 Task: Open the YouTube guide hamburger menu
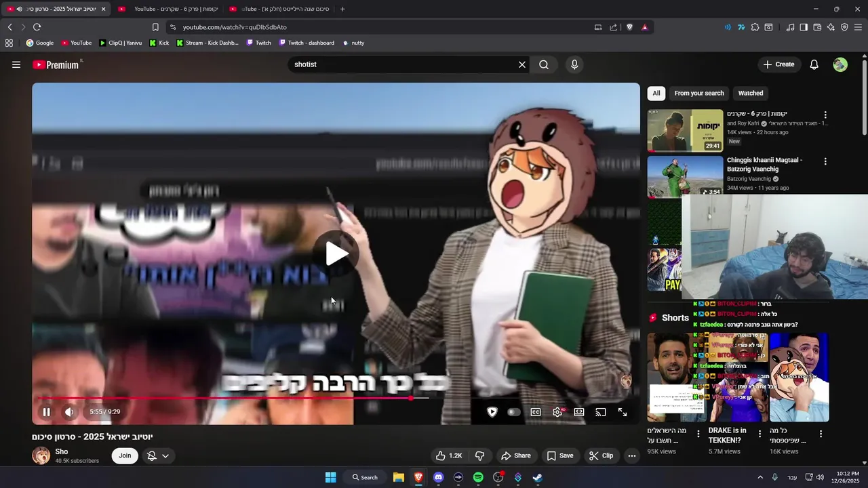coord(16,64)
